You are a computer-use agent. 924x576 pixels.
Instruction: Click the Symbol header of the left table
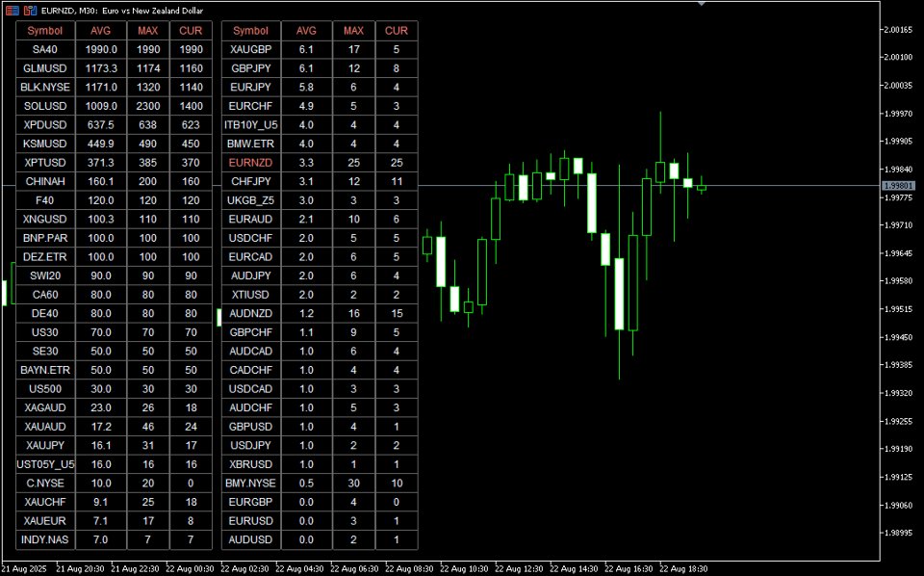[44, 31]
